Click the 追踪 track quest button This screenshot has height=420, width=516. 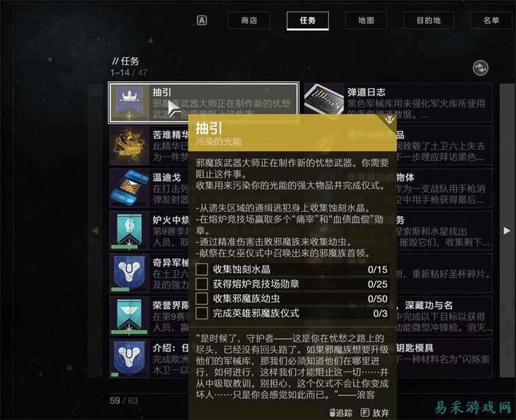341,413
